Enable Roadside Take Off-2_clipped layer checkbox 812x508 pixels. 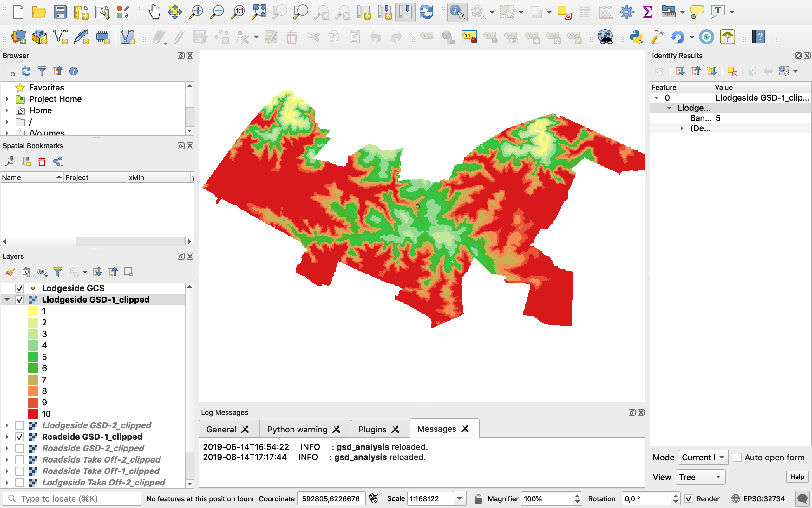coord(20,460)
